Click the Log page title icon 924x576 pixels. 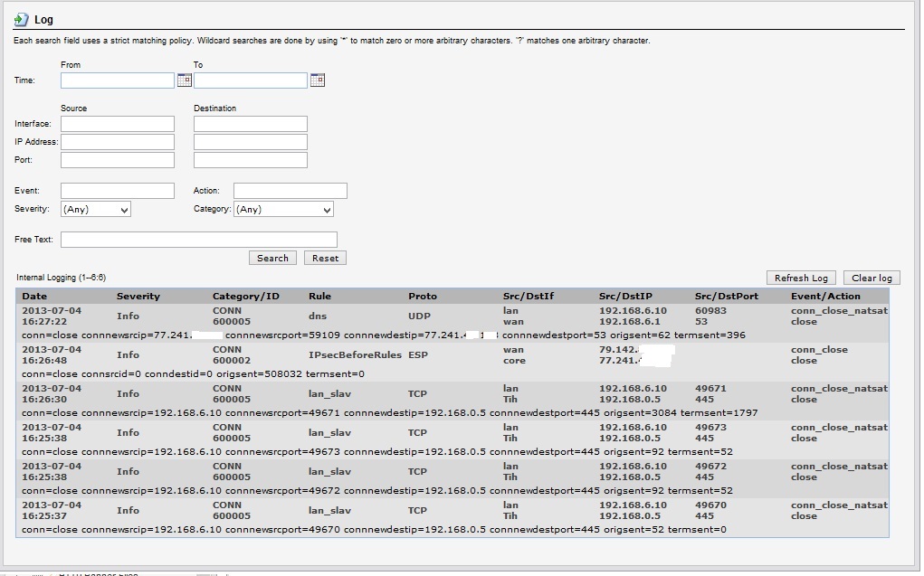pyautogui.click(x=21, y=19)
